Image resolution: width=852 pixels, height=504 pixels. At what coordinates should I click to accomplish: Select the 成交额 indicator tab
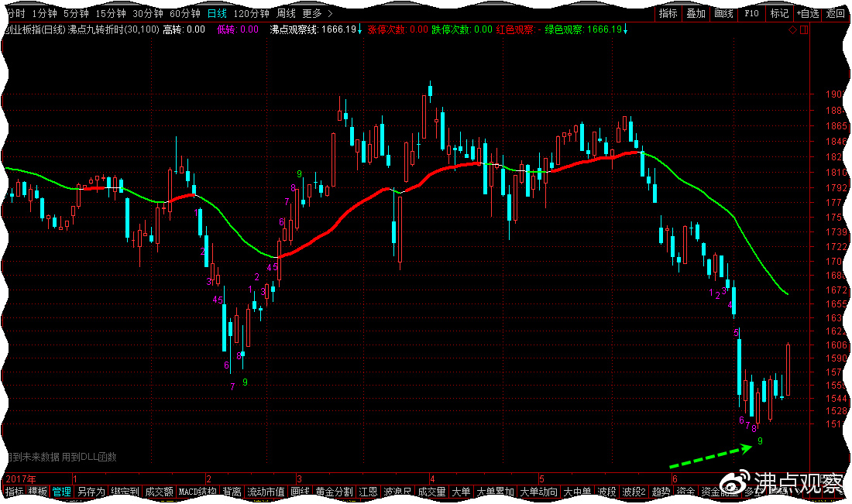[160, 492]
